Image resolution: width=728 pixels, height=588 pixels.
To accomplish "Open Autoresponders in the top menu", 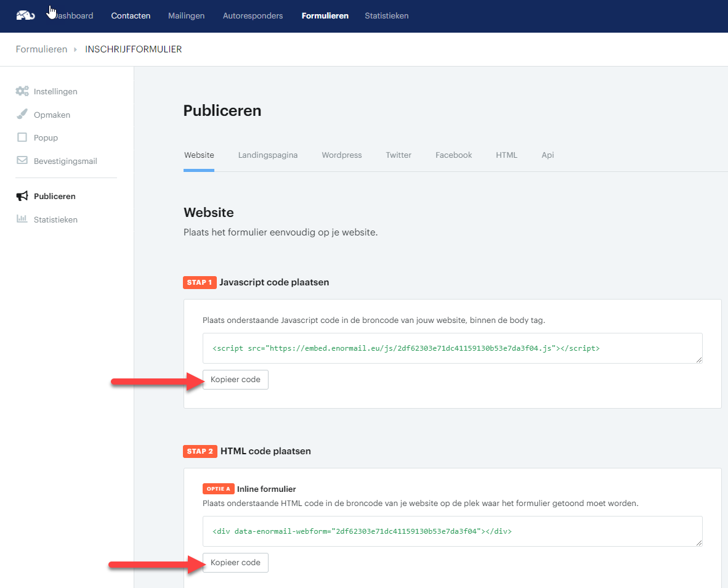I will pyautogui.click(x=253, y=16).
